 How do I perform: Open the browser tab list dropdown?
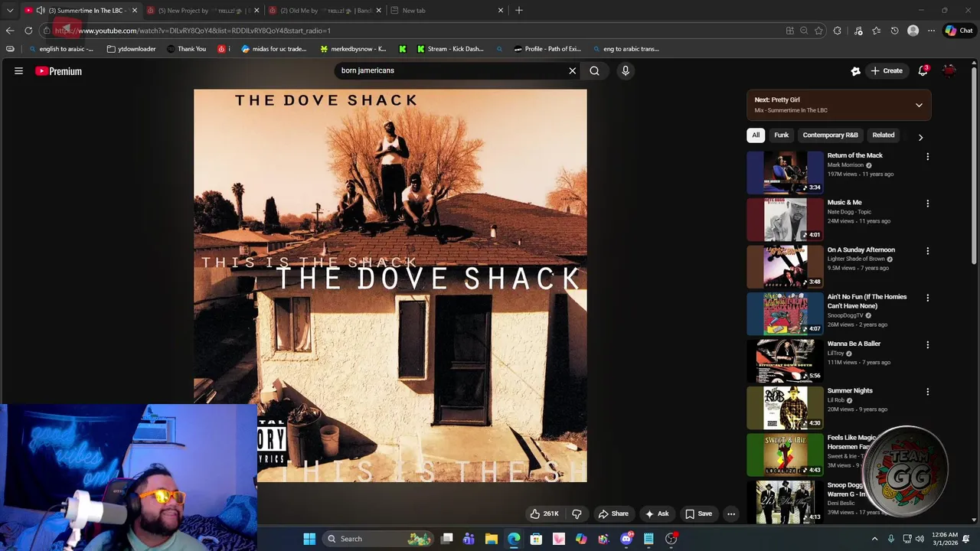click(x=10, y=10)
